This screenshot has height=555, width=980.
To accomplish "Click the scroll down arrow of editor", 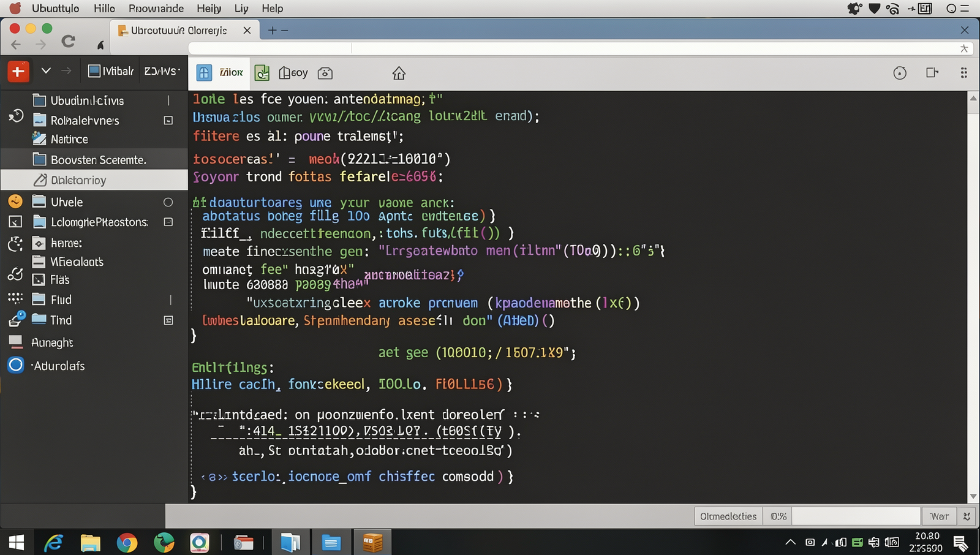I will click(x=973, y=496).
